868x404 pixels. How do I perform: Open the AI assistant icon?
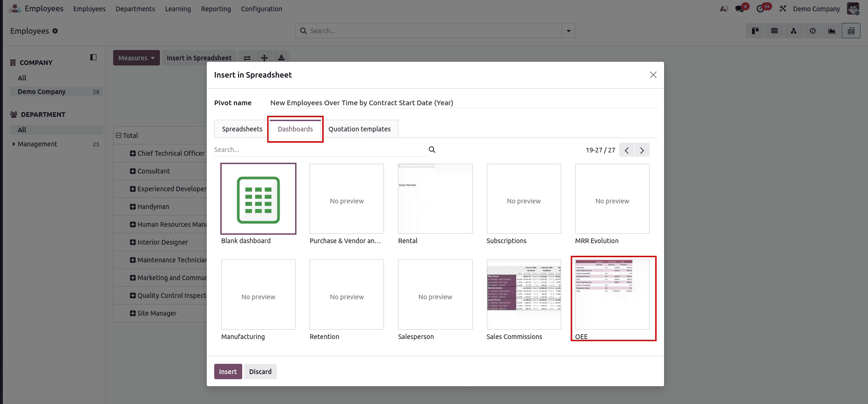[724, 8]
